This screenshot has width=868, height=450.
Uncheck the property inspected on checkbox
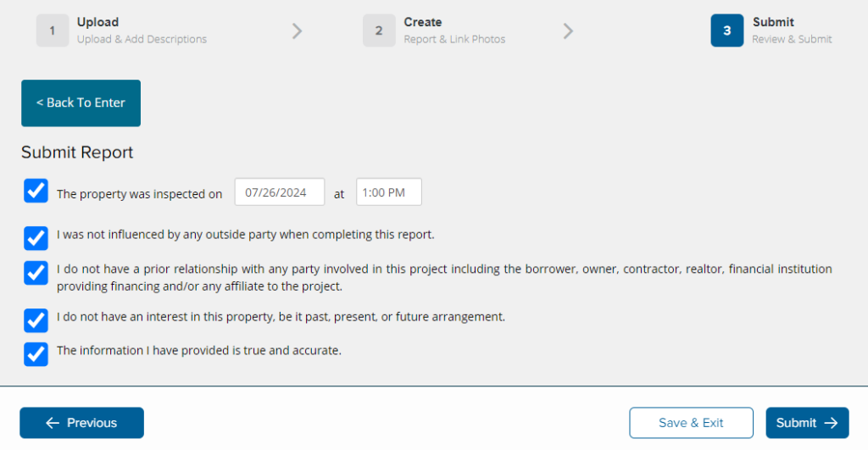[x=36, y=191]
